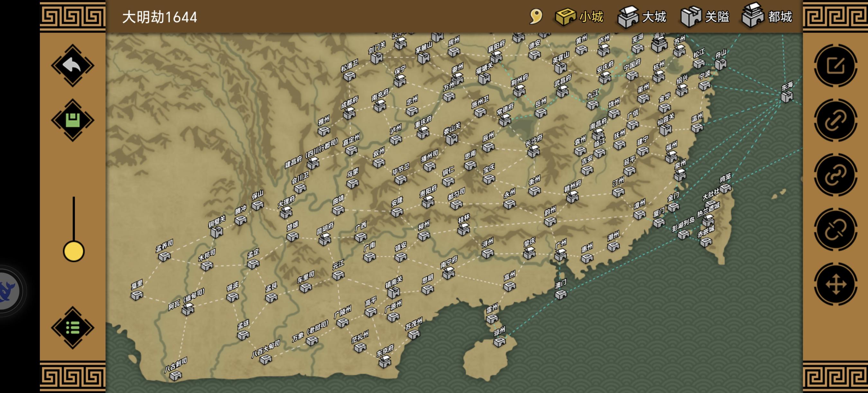Select the 琼州 city on Hainan
Screen dimensions: 868x393
click(x=499, y=342)
